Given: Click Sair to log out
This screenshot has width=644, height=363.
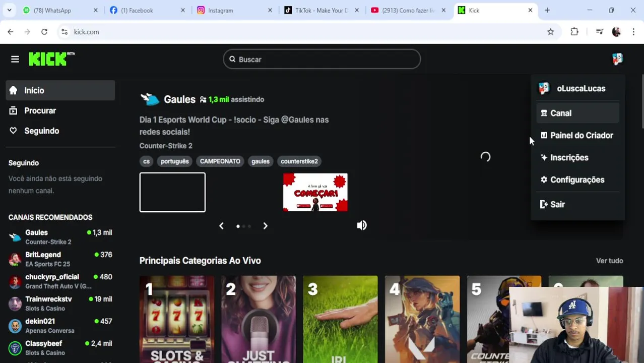Looking at the screenshot, I should point(577,205).
